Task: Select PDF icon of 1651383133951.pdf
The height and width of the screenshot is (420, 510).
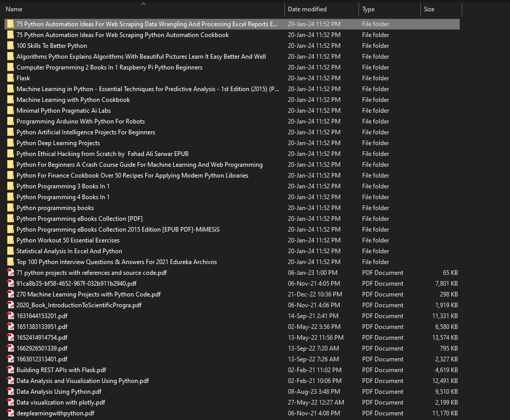Action: (11, 327)
